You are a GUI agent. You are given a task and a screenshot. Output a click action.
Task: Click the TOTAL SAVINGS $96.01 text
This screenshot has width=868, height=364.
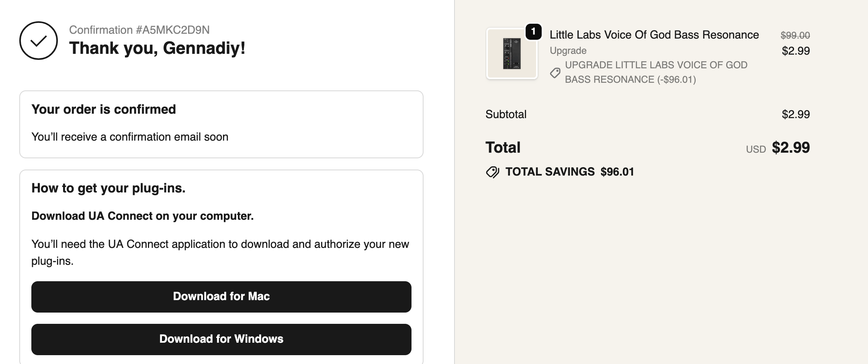(569, 172)
